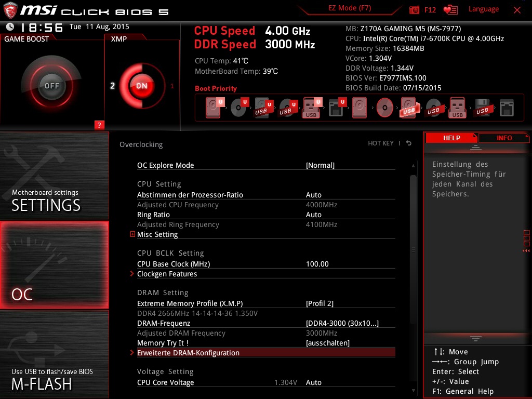Change the Ring Ratio Auto value
The image size is (532, 399).
pos(313,215)
